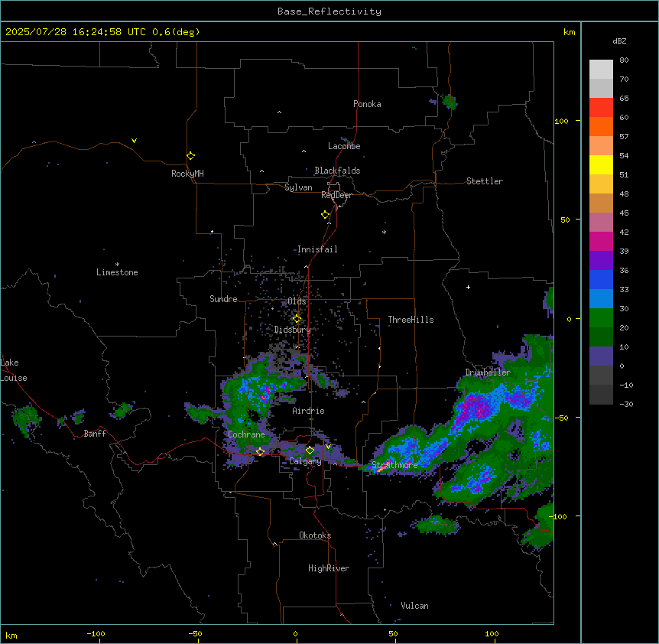Click the Calgary city label

(x=305, y=461)
